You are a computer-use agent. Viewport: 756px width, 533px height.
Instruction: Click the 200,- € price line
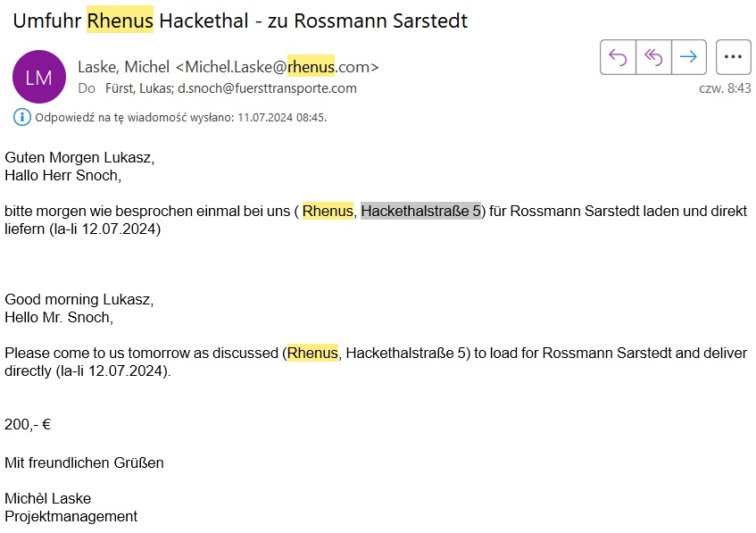point(28,424)
